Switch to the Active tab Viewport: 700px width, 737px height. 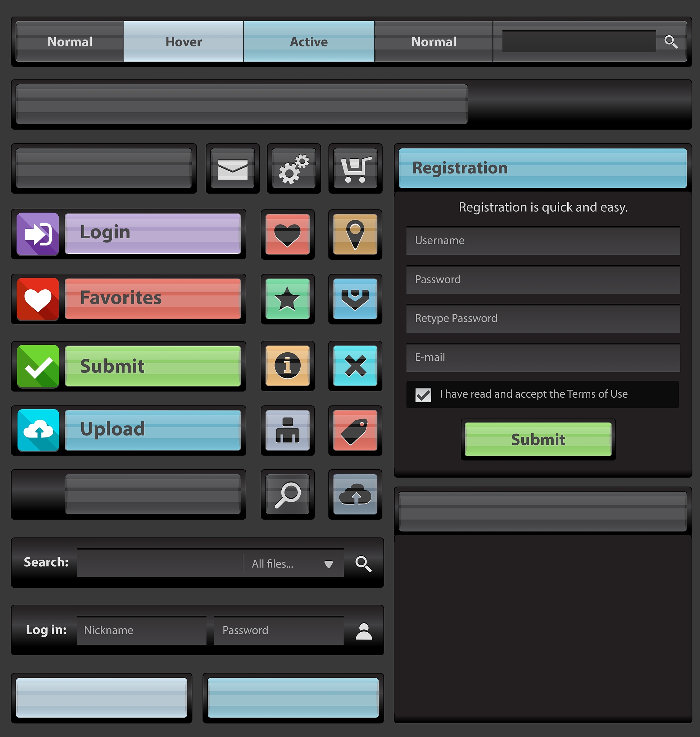[x=309, y=41]
